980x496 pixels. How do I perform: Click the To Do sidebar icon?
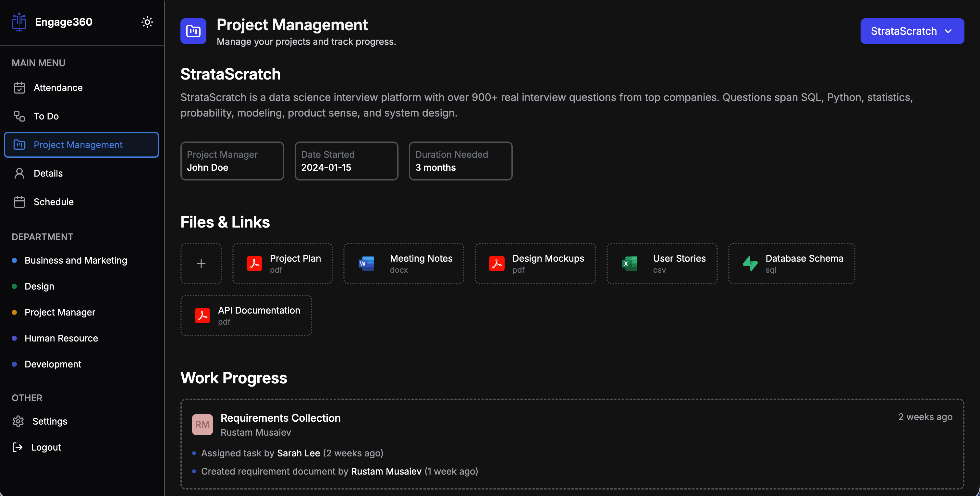click(x=19, y=116)
